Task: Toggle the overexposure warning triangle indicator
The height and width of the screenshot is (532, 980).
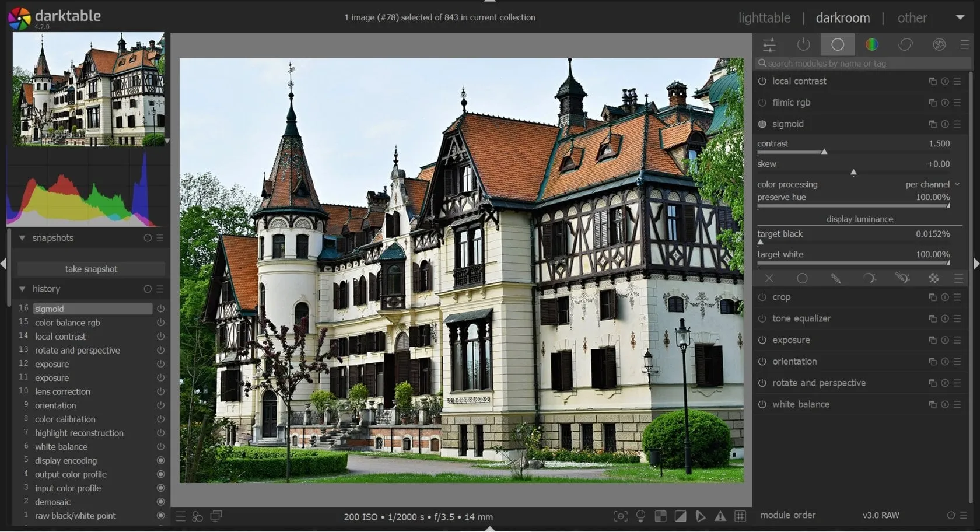Action: [720, 516]
